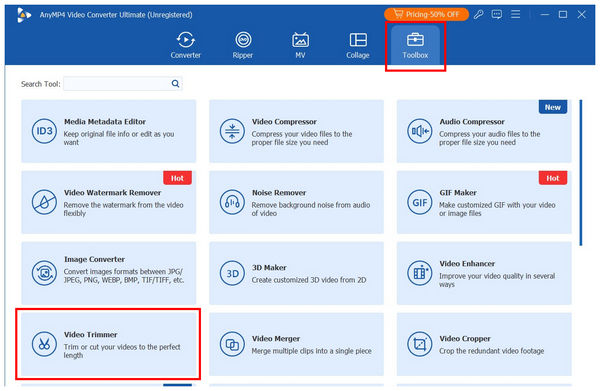600x391 pixels.
Task: Click the key register icon
Action: click(x=478, y=15)
